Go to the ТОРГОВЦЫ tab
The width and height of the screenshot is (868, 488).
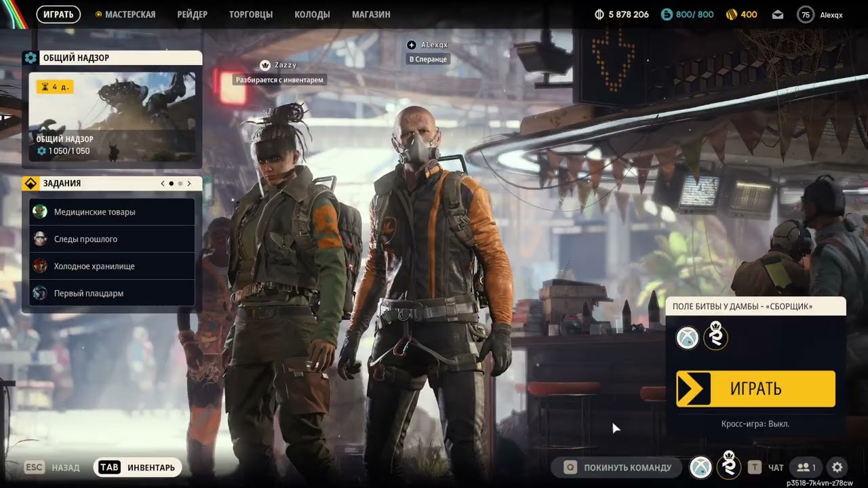(x=251, y=14)
